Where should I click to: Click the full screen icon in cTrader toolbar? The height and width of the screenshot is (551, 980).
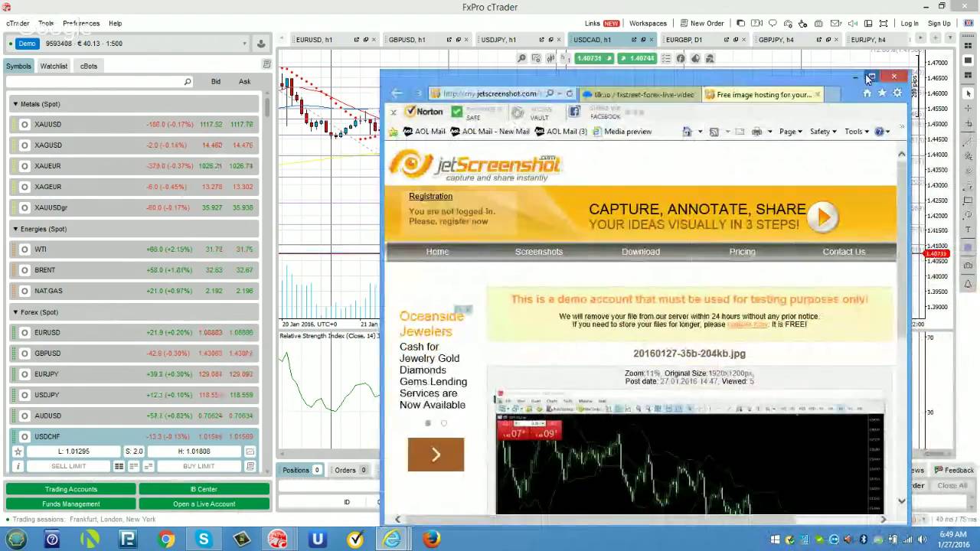tap(884, 23)
